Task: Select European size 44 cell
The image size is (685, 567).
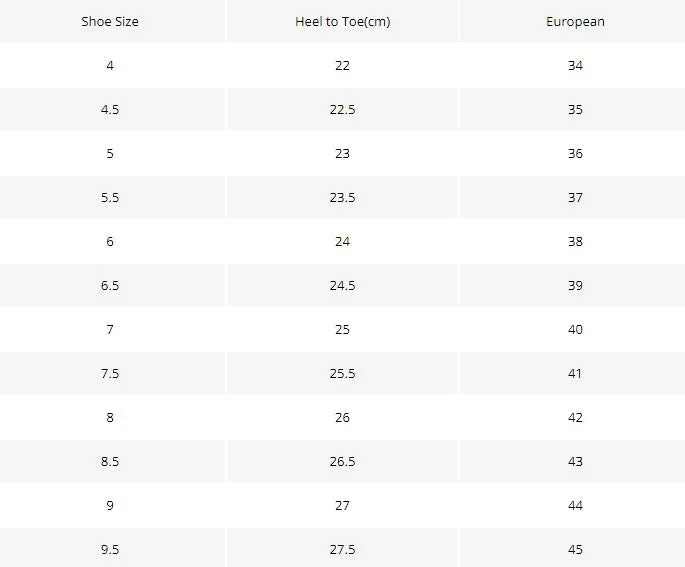Action: pos(575,505)
